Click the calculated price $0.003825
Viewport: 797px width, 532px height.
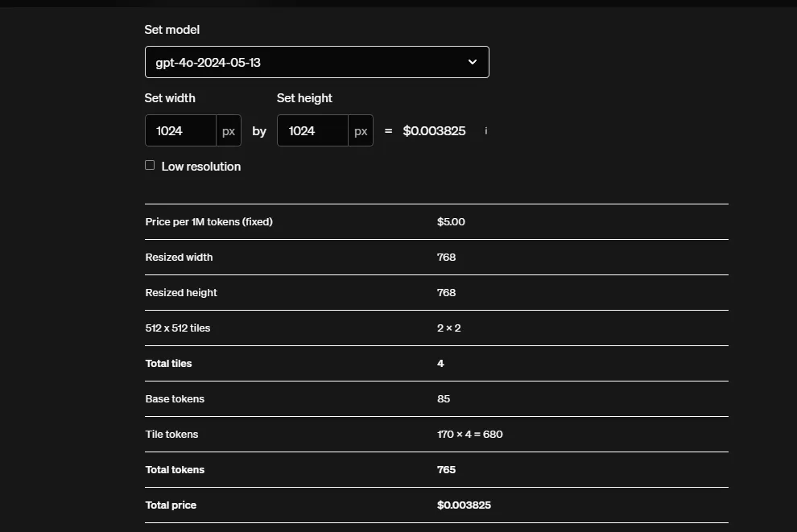click(434, 130)
